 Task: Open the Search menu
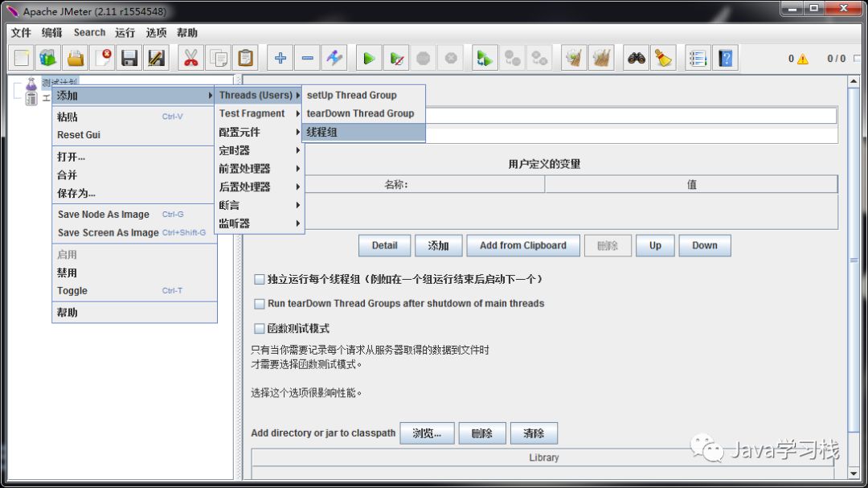pos(90,33)
